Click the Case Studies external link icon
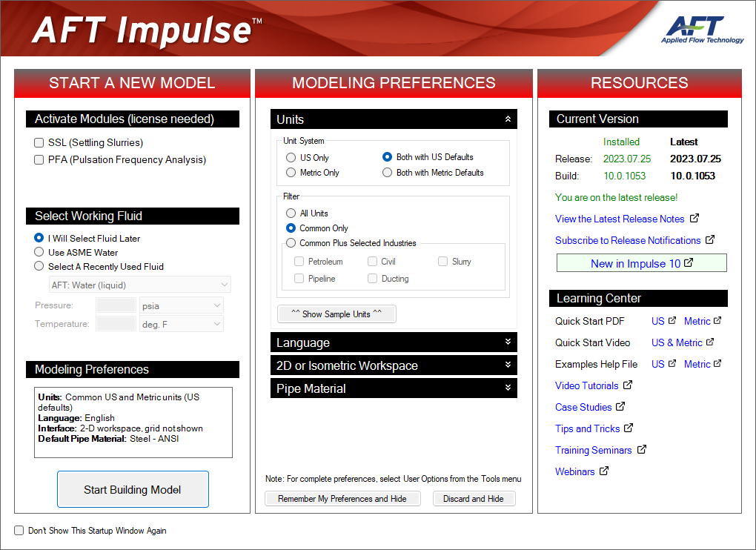Image resolution: width=756 pixels, height=550 pixels. [621, 406]
